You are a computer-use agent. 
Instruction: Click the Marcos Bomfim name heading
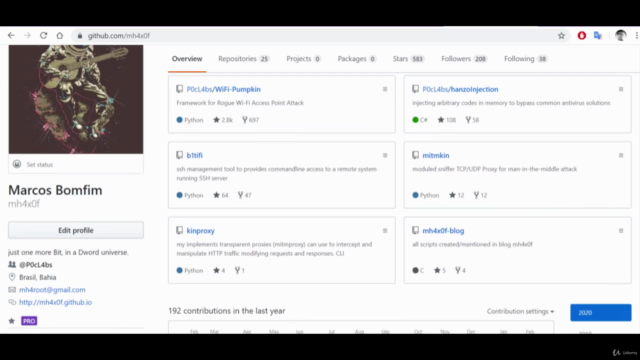55,190
